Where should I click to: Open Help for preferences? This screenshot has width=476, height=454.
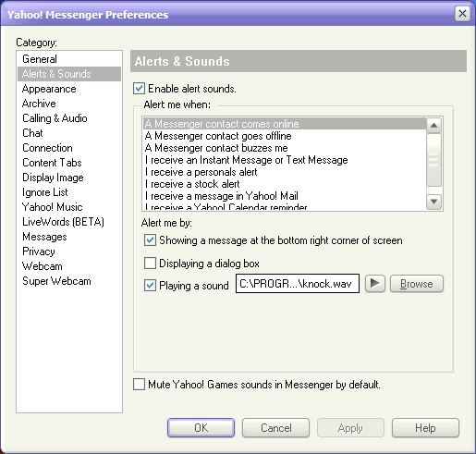[425, 428]
